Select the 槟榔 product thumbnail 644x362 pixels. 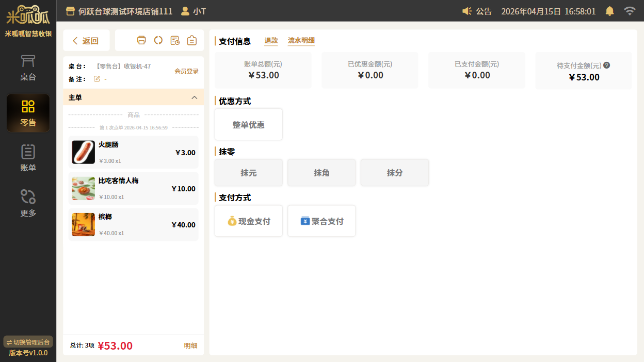point(83,225)
